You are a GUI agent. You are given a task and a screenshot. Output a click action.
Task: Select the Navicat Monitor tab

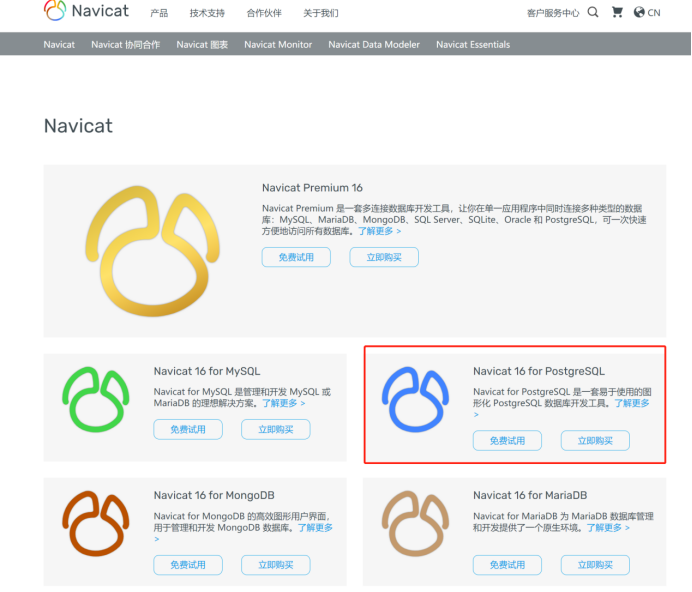click(278, 45)
